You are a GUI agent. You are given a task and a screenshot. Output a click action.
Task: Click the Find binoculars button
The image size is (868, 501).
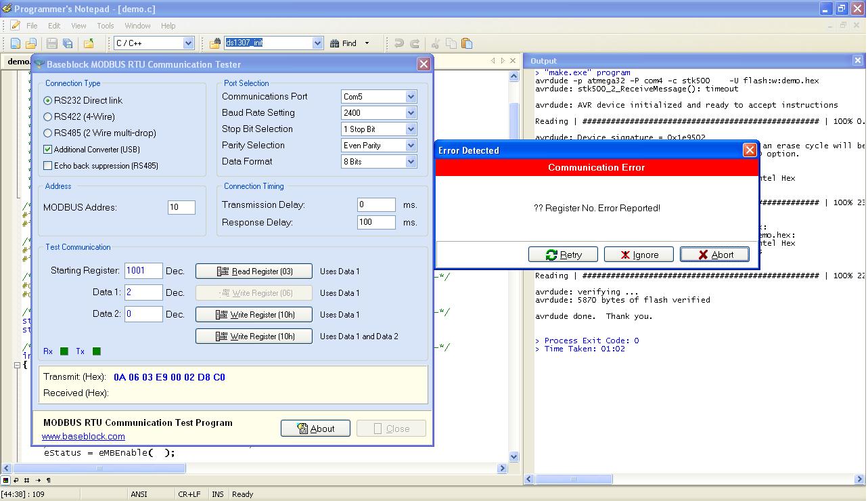coord(343,43)
